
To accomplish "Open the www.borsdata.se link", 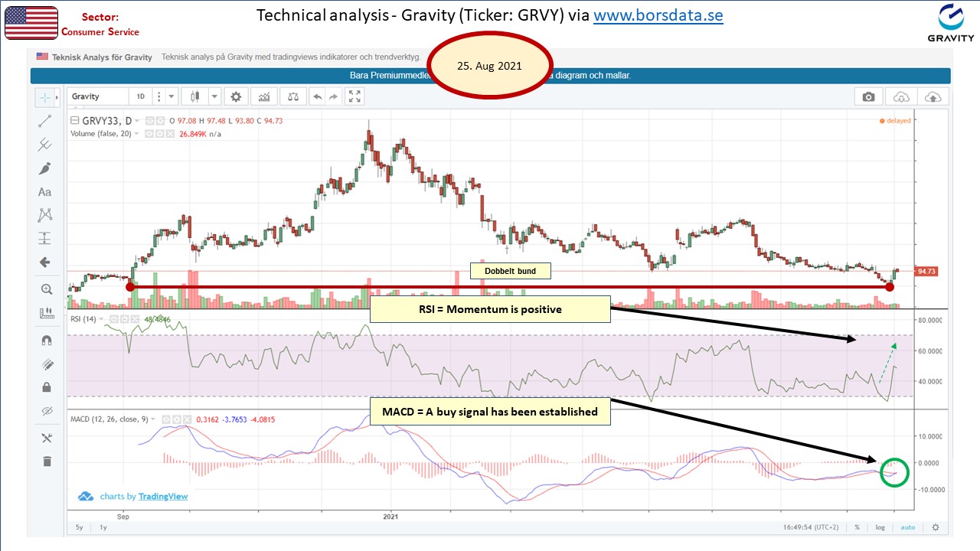I will point(658,15).
